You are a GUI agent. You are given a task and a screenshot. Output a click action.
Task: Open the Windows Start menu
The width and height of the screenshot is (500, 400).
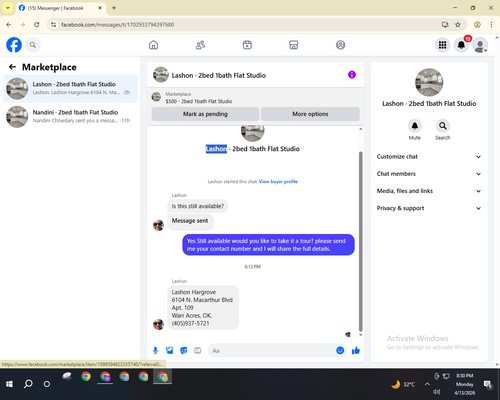coord(9,384)
